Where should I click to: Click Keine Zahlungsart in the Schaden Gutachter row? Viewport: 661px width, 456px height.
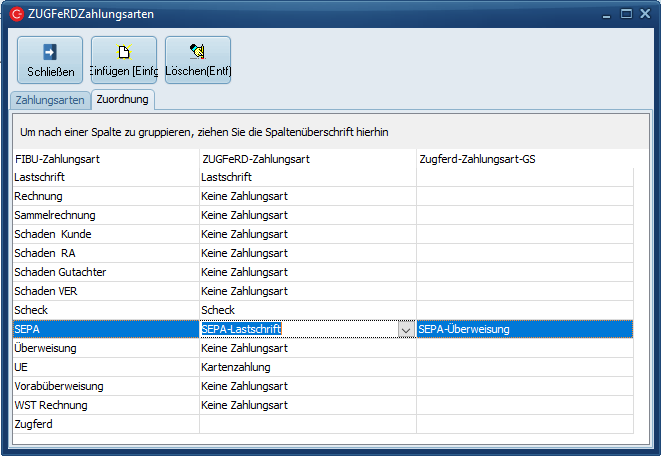(308, 272)
